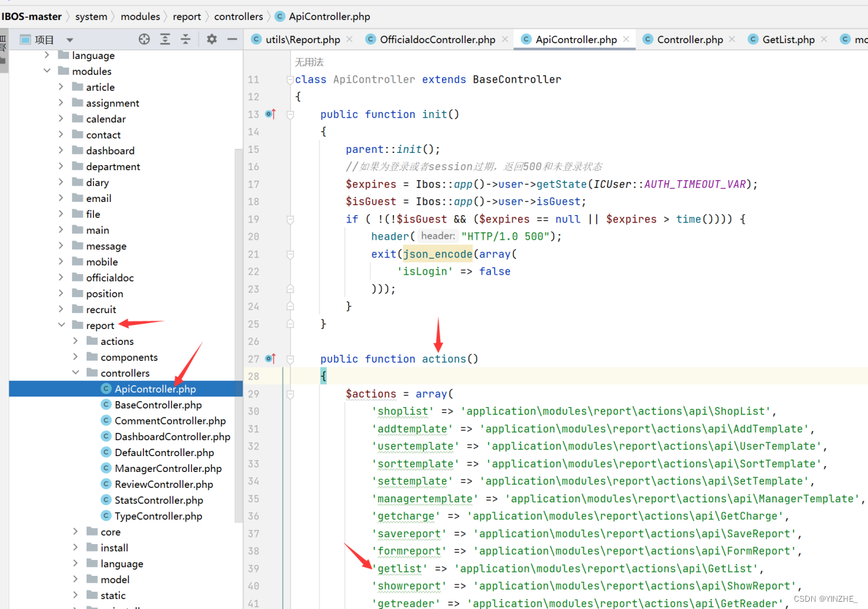The width and height of the screenshot is (868, 609).
Task: Collapse the report folder
Action: 61,326
